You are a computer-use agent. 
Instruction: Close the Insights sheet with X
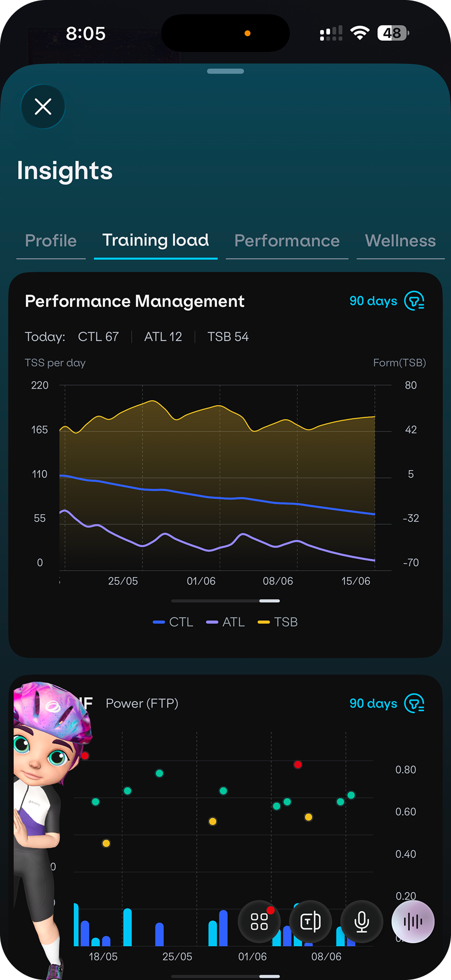click(43, 107)
